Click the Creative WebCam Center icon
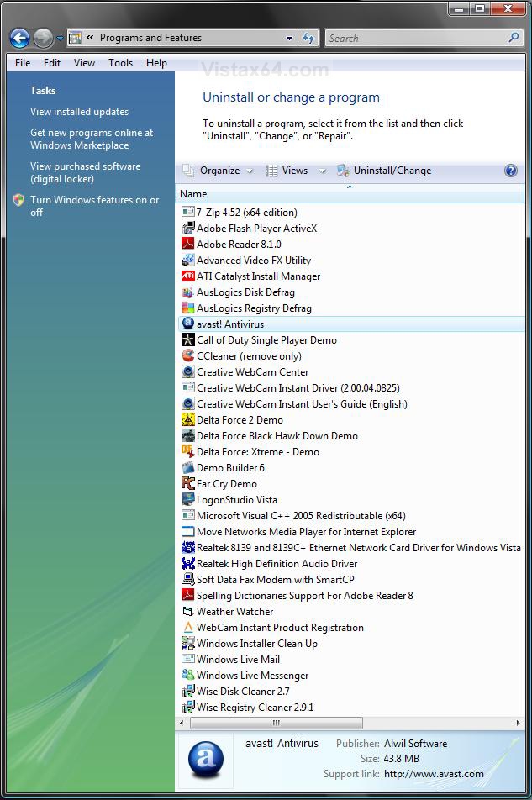This screenshot has width=532, height=800. pos(187,371)
